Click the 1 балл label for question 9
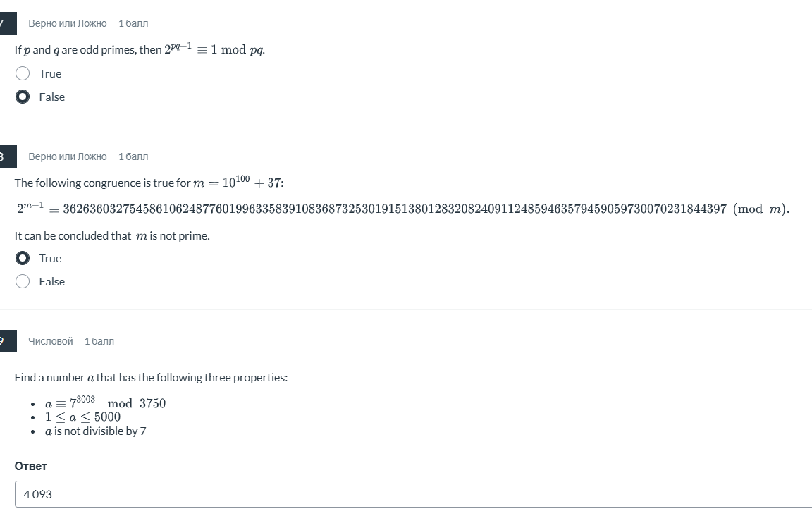The image size is (812, 516). [99, 341]
